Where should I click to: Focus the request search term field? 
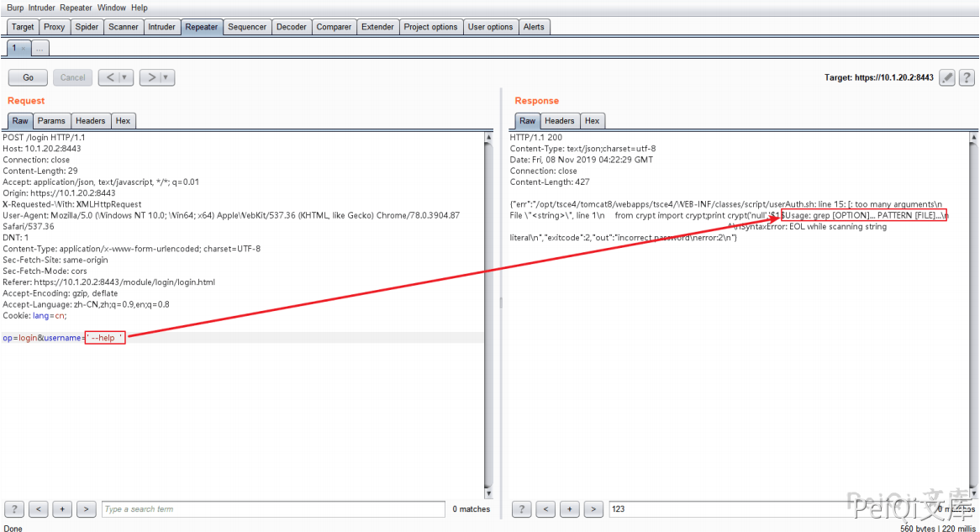(x=273, y=509)
